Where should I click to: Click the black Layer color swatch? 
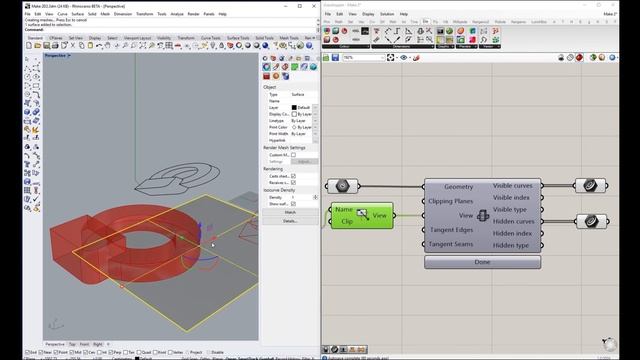(x=294, y=108)
